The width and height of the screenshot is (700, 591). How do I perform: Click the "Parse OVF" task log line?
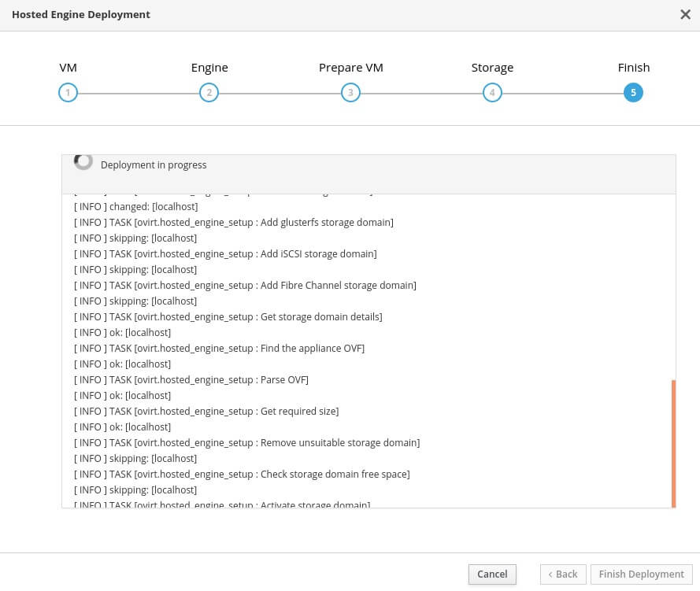(191, 380)
